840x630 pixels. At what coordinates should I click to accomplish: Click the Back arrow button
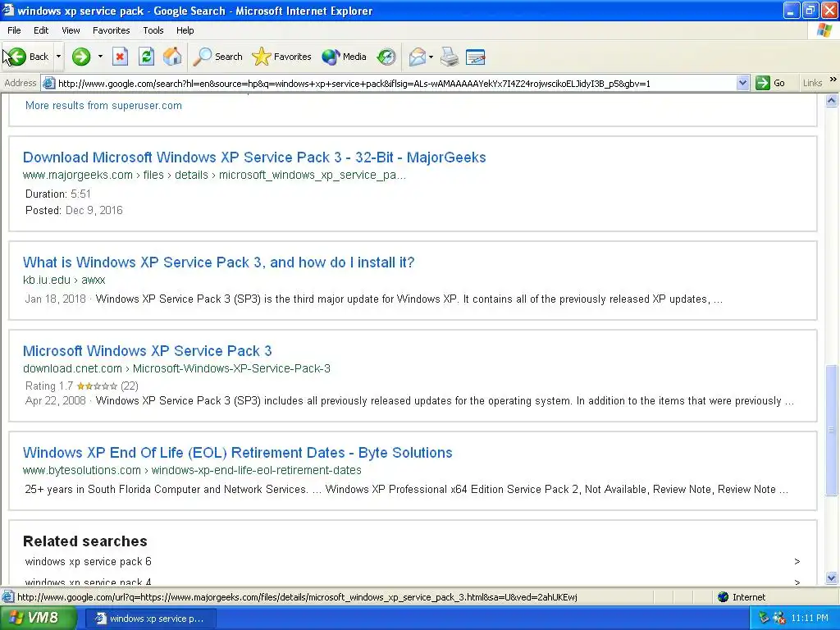click(27, 57)
